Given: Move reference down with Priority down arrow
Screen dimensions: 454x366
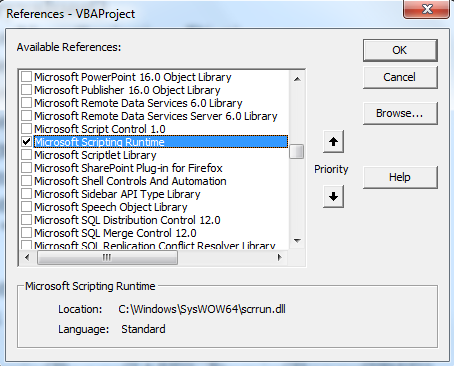Looking at the screenshot, I should pos(333,197).
